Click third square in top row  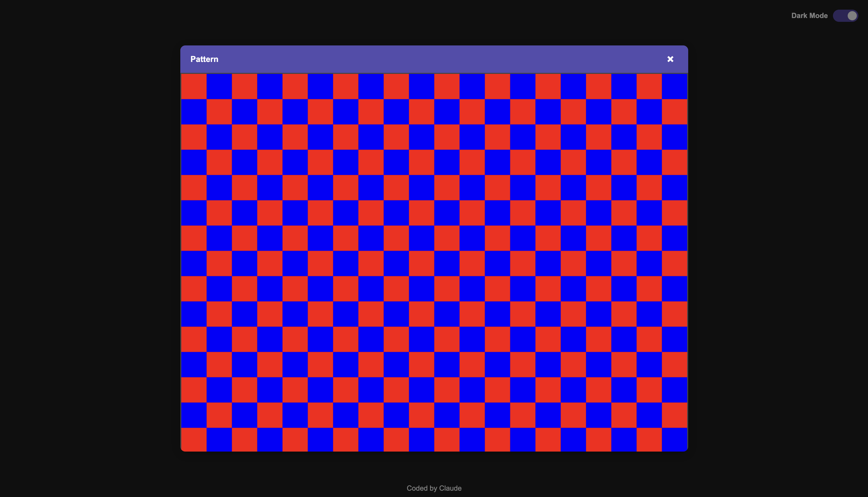(x=245, y=86)
